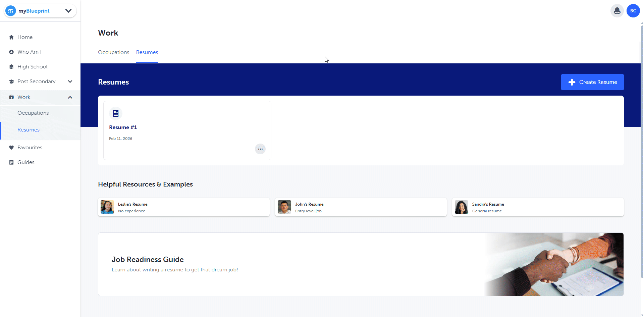Viewport: 644px width, 317px height.
Task: Open Leslie's Resume example thumbnail
Action: (x=107, y=207)
